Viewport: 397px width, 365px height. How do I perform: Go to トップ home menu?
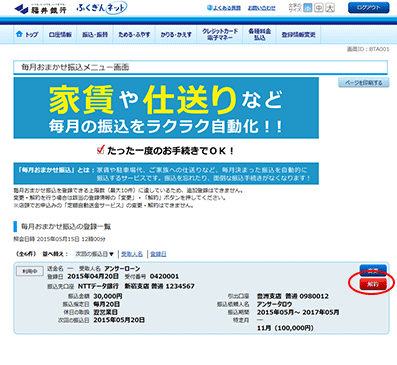click(x=27, y=35)
